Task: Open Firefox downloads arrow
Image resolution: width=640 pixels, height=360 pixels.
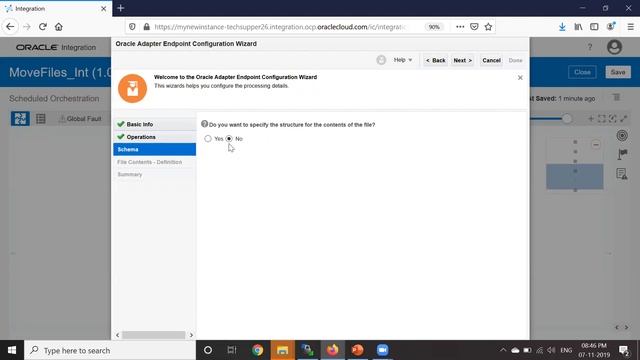Action: point(562,27)
